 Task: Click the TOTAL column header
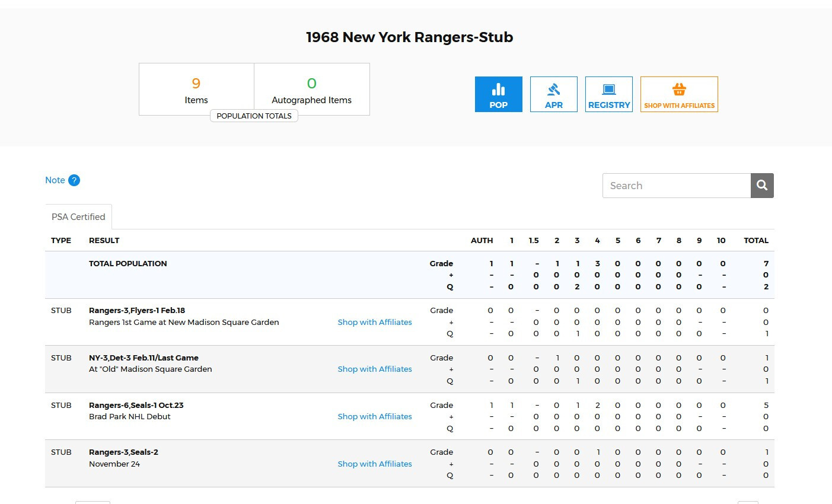click(756, 240)
